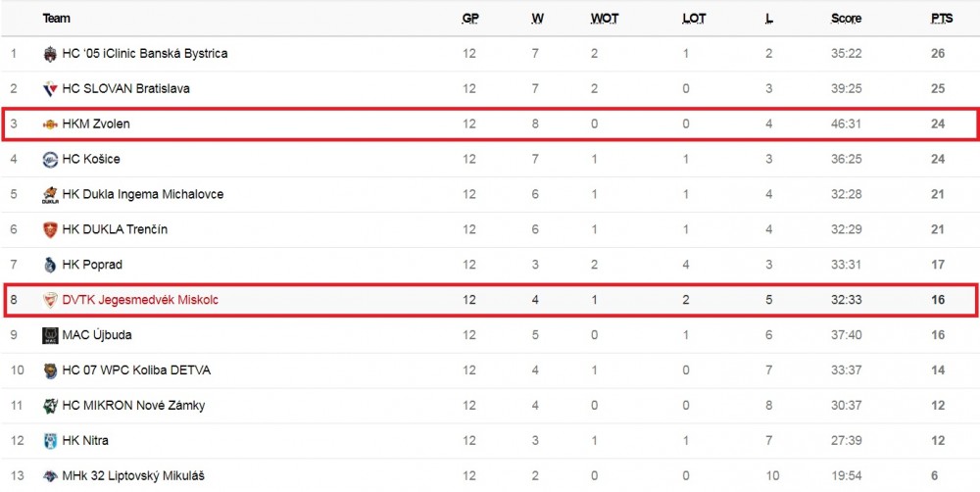
Task: Click the HC '05 Banská Bystrica team logo
Action: click(x=50, y=54)
